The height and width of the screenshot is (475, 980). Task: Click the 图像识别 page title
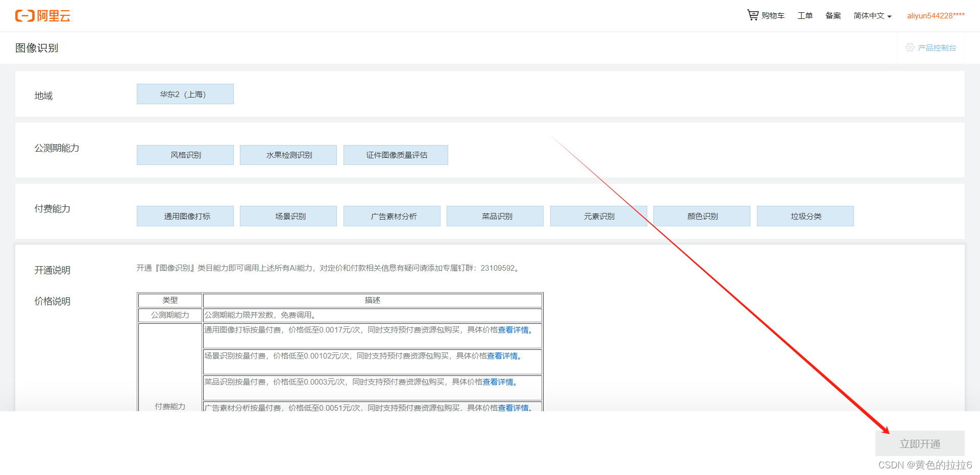pyautogui.click(x=37, y=48)
